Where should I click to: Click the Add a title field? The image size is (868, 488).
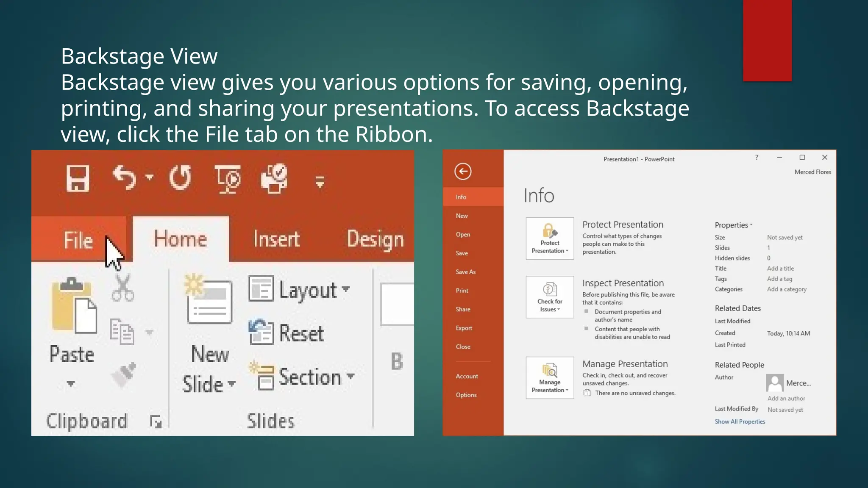tap(780, 269)
